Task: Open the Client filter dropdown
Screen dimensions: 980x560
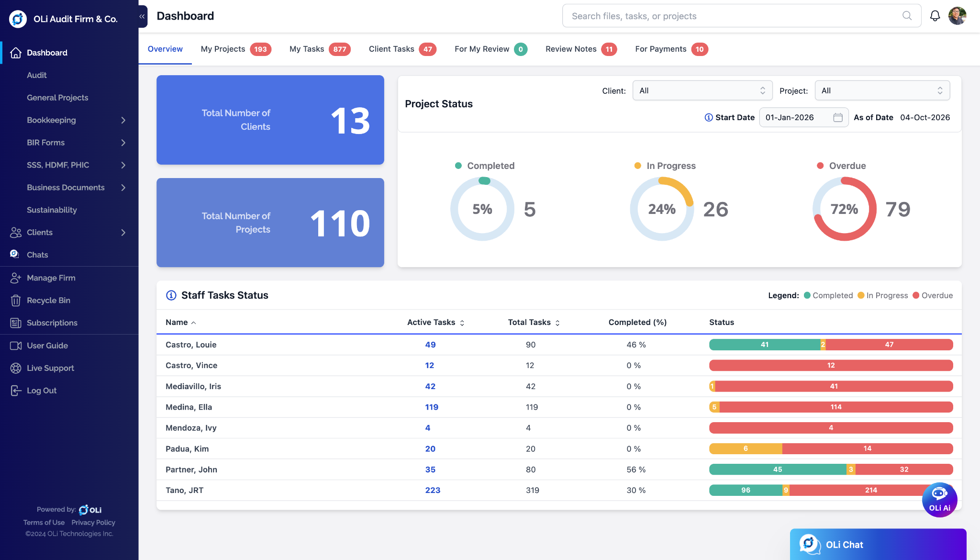Action: pos(702,90)
